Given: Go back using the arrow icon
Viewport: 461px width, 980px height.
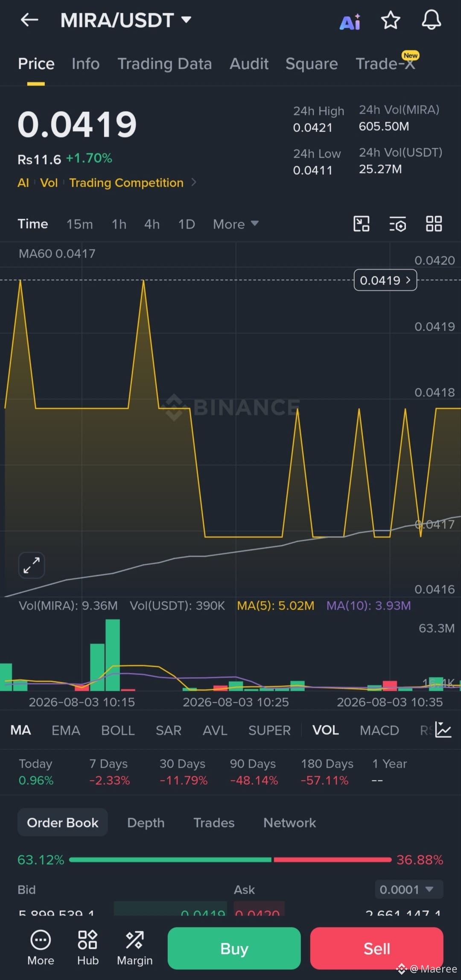Looking at the screenshot, I should click(29, 20).
